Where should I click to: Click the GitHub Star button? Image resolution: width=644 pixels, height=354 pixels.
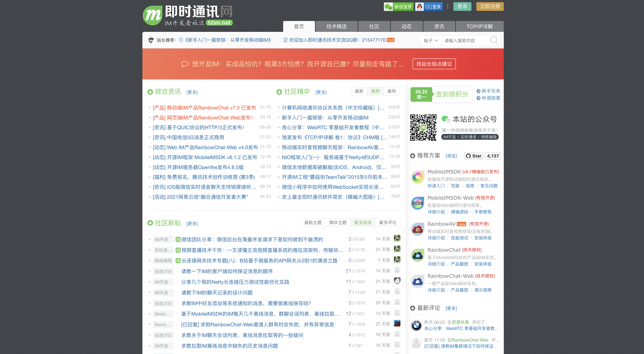474,156
